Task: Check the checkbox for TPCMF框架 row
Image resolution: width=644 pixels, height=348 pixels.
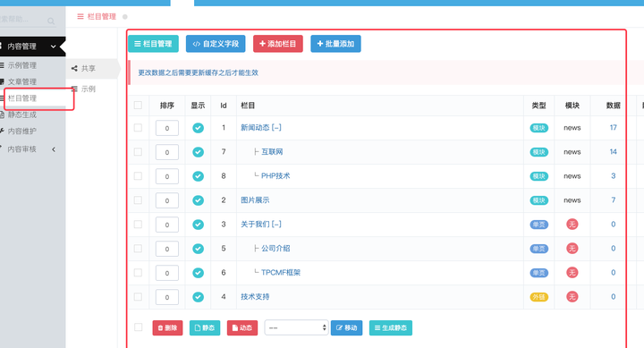Action: coord(138,272)
